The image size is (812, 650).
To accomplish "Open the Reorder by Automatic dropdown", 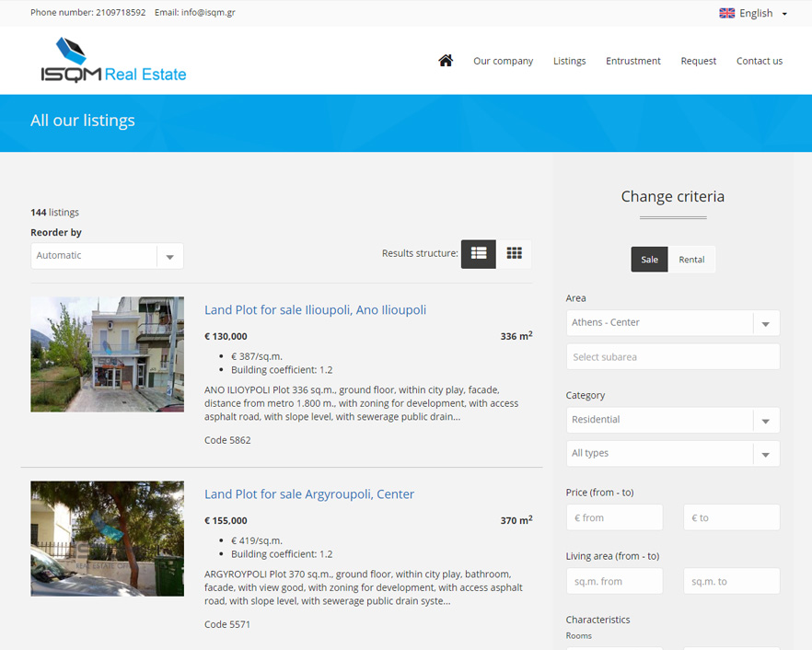I will pyautogui.click(x=107, y=256).
